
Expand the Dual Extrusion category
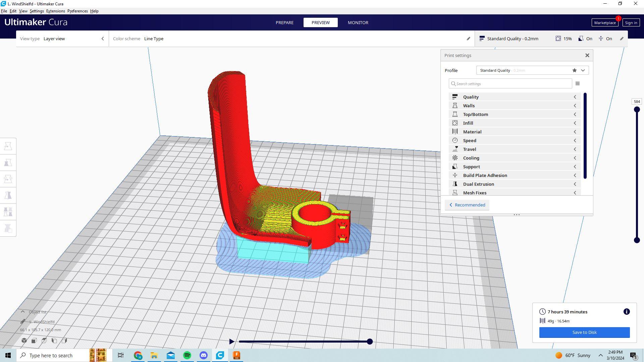(x=515, y=184)
